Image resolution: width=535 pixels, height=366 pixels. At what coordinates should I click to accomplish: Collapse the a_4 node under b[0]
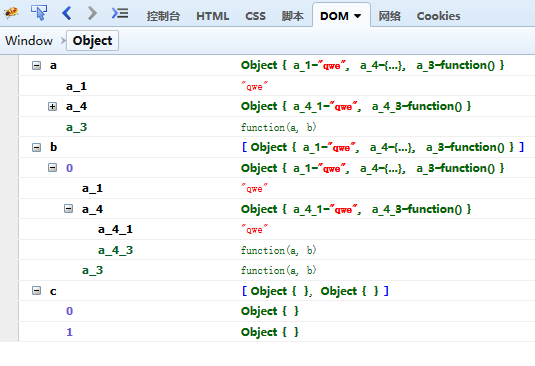coord(68,209)
